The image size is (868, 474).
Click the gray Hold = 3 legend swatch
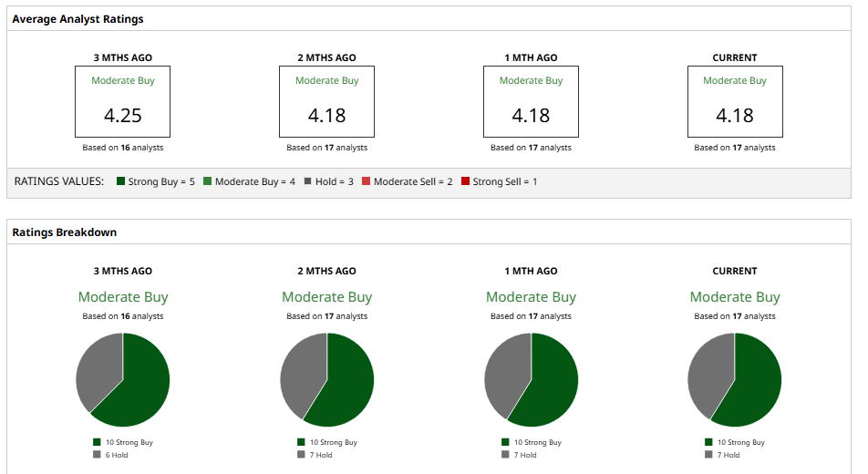[x=308, y=181]
